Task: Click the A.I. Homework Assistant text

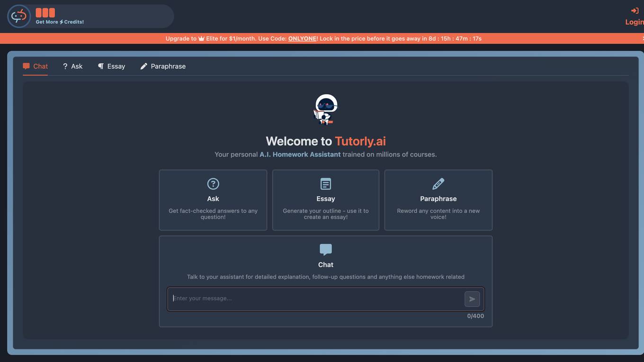Action: coord(300,154)
